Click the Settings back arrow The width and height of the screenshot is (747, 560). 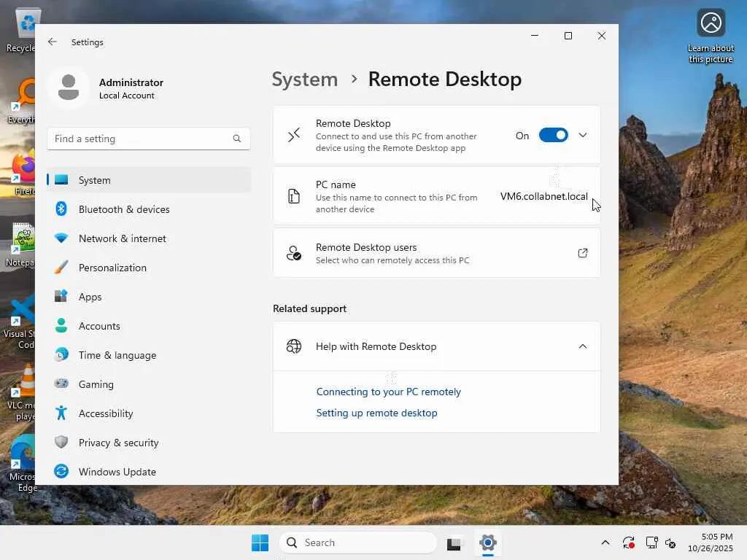tap(53, 42)
